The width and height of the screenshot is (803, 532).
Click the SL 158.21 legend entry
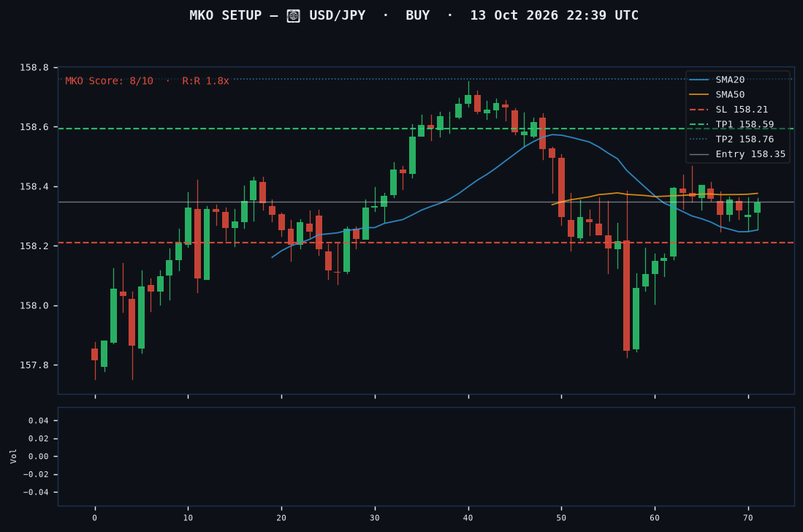[728, 110]
